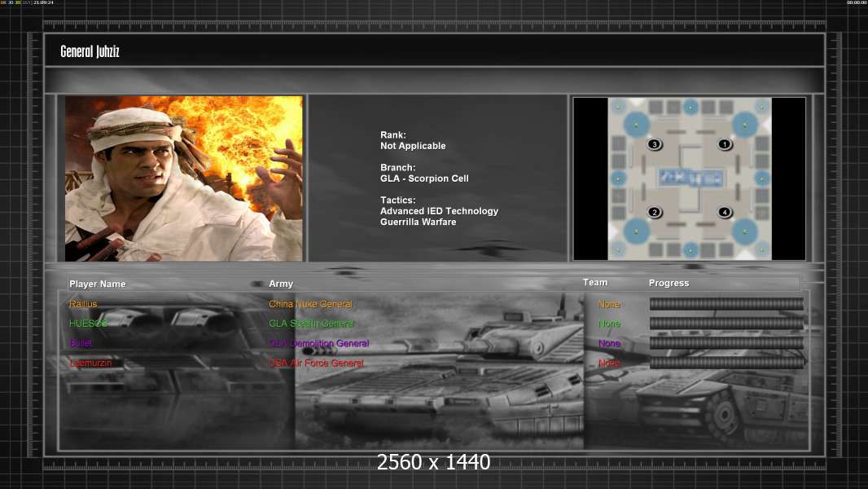This screenshot has width=868, height=489.
Task: Click start position marker 2 on minimap
Action: pyautogui.click(x=655, y=212)
